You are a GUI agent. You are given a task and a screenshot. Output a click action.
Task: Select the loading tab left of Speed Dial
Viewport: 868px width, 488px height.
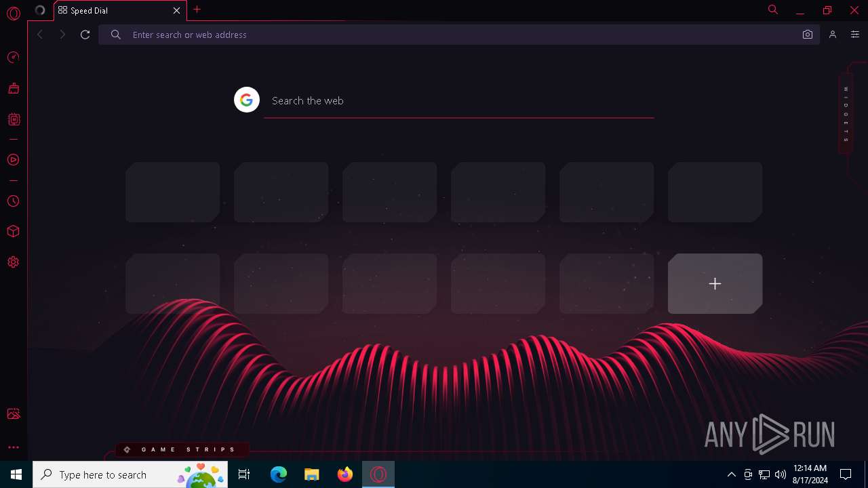(40, 10)
